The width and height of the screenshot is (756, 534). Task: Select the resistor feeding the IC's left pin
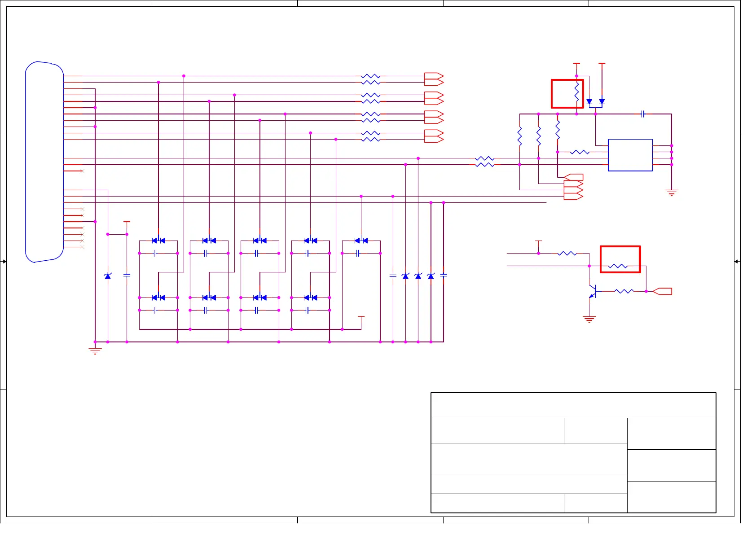[x=580, y=152]
